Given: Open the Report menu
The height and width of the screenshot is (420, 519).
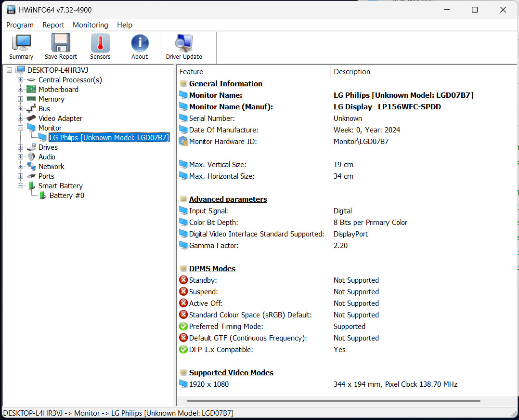Looking at the screenshot, I should click(53, 25).
